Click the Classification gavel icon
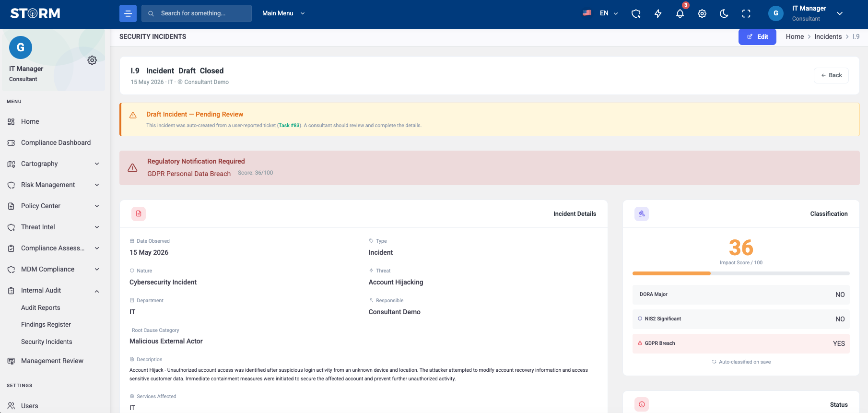Screen dimensions: 868x413 tap(642, 214)
